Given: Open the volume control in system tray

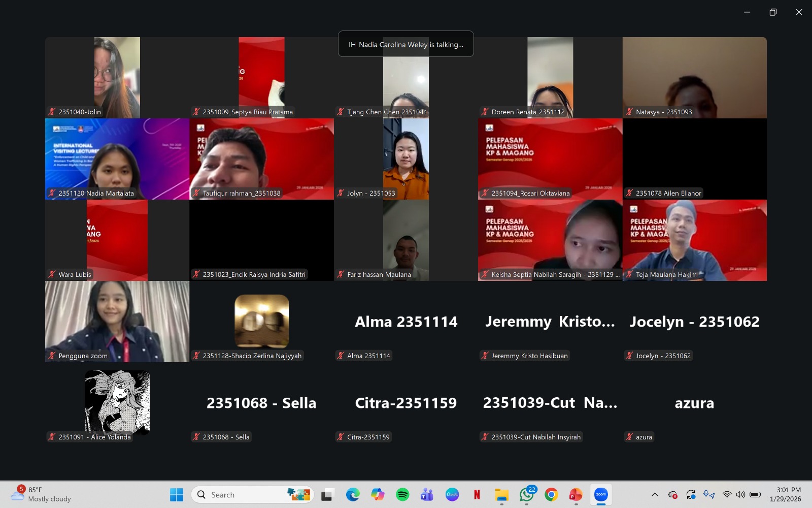Looking at the screenshot, I should 741,495.
